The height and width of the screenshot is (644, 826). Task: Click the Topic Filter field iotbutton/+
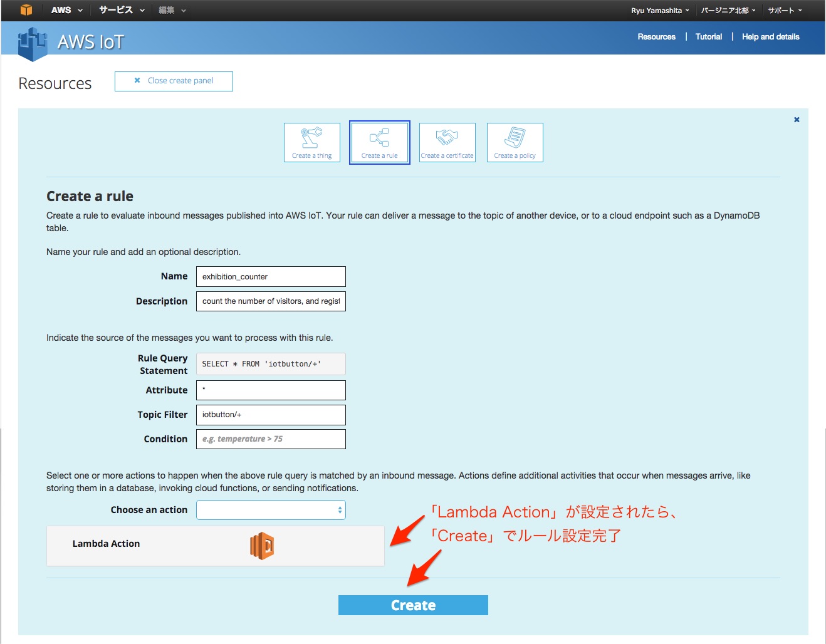[271, 415]
